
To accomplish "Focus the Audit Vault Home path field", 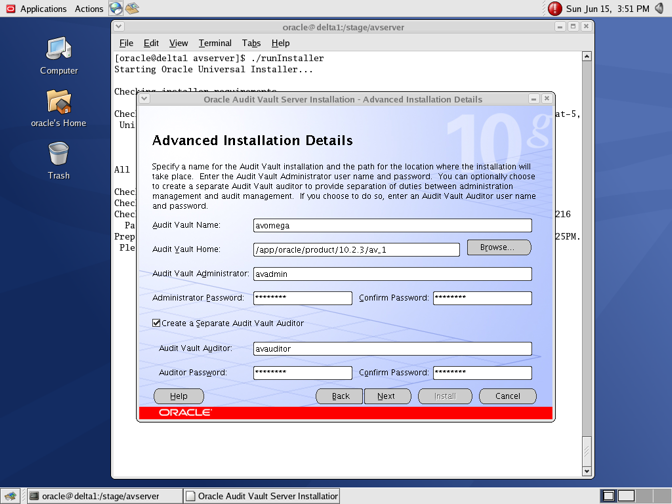I will (x=356, y=250).
